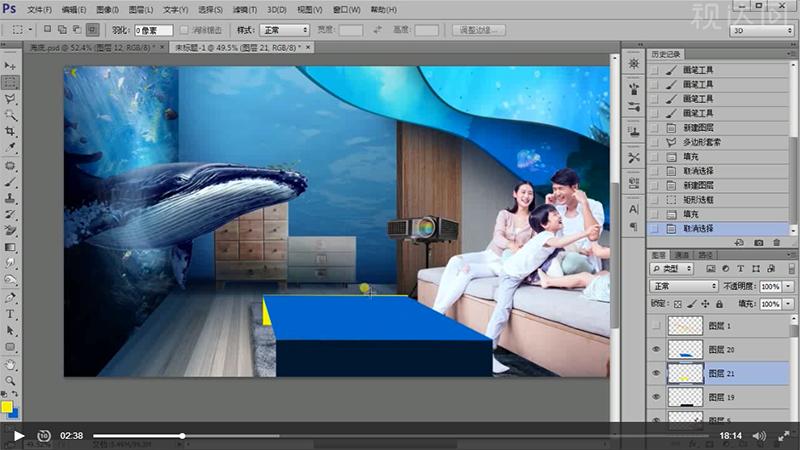Image resolution: width=800 pixels, height=450 pixels.
Task: Select the Brush tool in the toolbox
Action: click(x=10, y=182)
